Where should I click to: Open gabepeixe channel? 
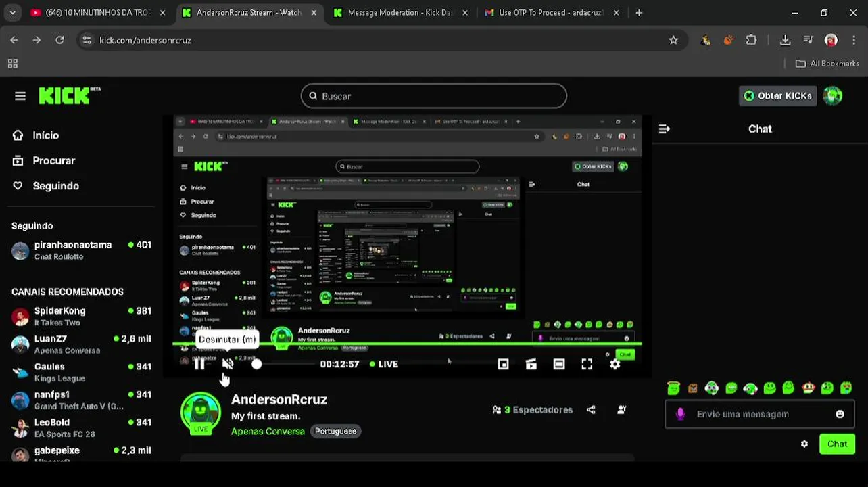(x=81, y=454)
